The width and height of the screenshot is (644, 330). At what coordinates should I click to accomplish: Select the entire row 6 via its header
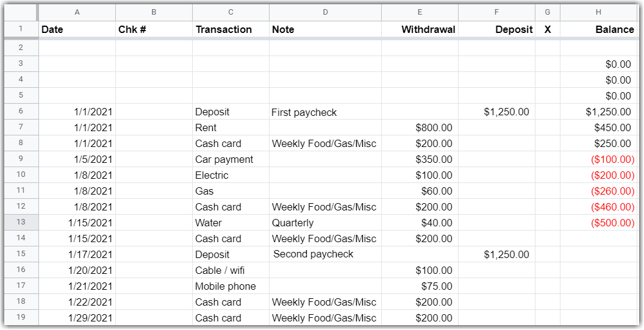[21, 112]
